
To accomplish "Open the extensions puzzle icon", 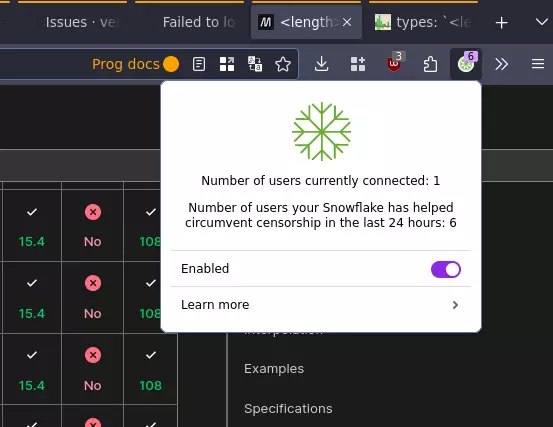I will pos(430,64).
